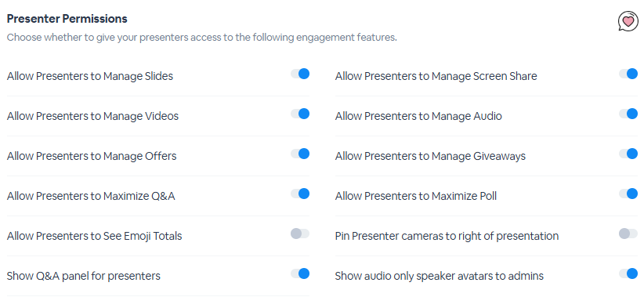
Task: Disable Show audio only speaker avatars toggle
Action: (628, 273)
